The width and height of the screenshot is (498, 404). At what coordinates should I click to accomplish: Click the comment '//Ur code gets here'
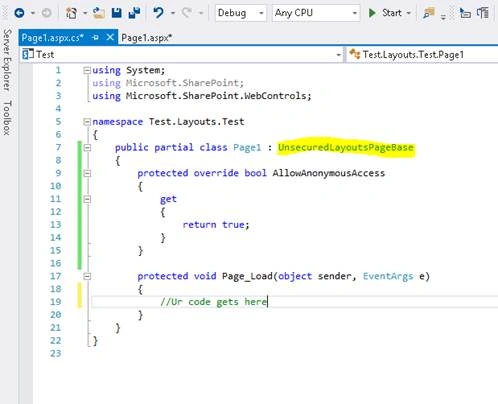click(x=213, y=302)
